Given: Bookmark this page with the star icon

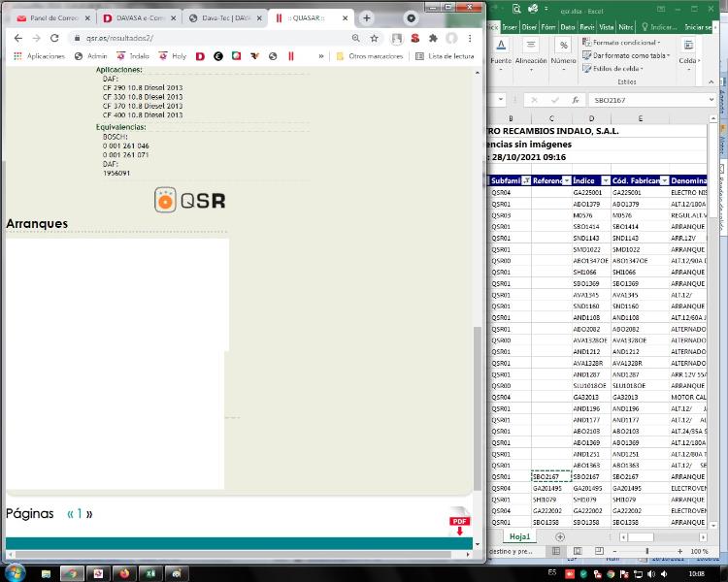Looking at the screenshot, I should 375,38.
